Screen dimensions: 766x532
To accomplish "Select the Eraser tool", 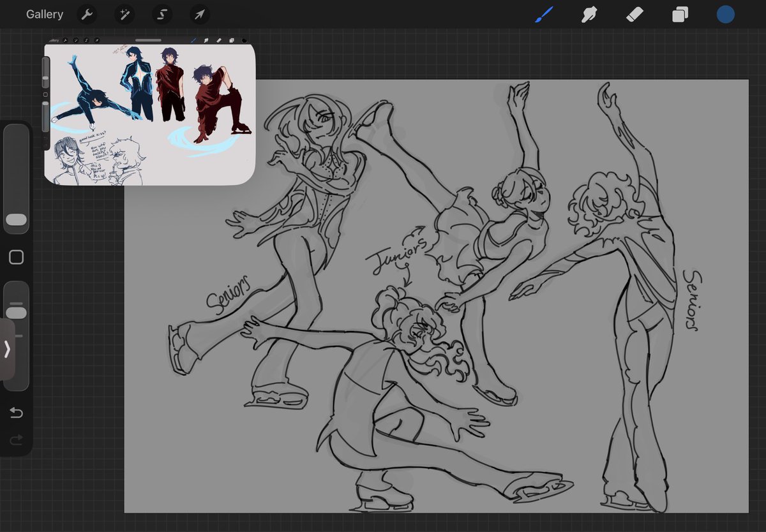I will 635,14.
